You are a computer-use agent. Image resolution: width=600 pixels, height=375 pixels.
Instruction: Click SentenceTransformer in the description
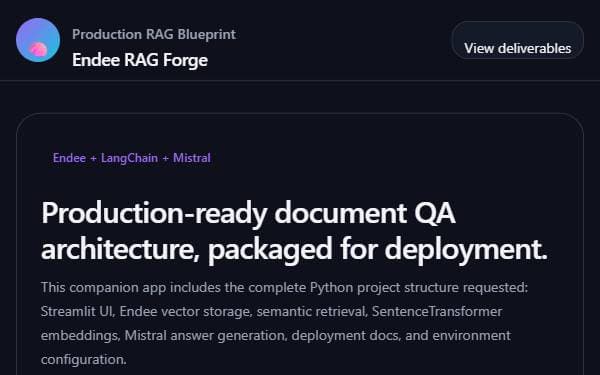click(437, 311)
